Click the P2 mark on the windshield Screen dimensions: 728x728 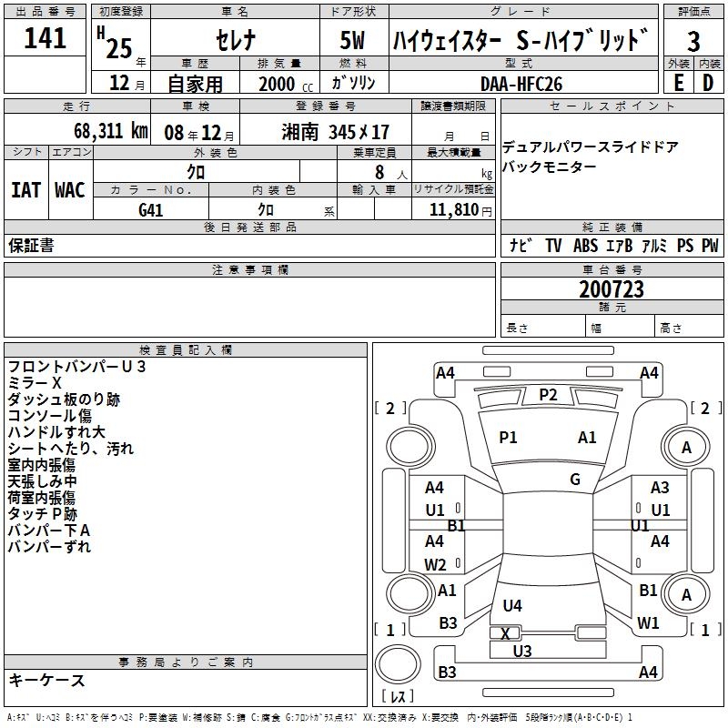[548, 394]
